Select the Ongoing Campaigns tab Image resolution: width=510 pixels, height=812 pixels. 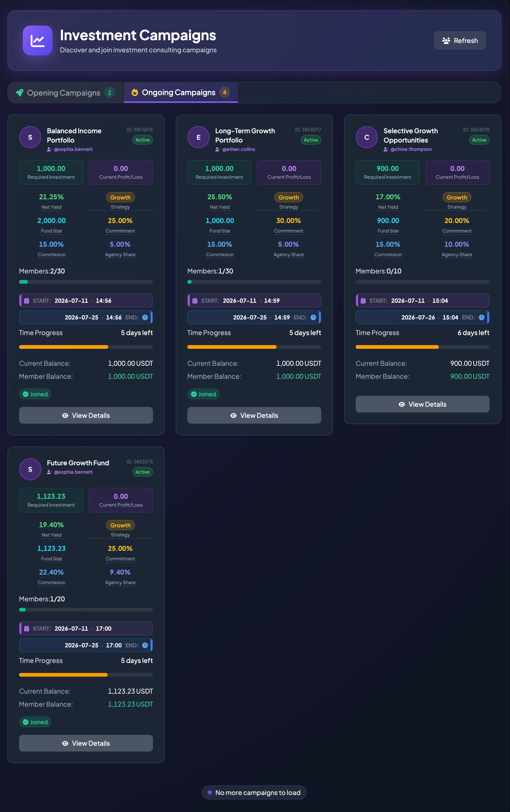click(181, 92)
